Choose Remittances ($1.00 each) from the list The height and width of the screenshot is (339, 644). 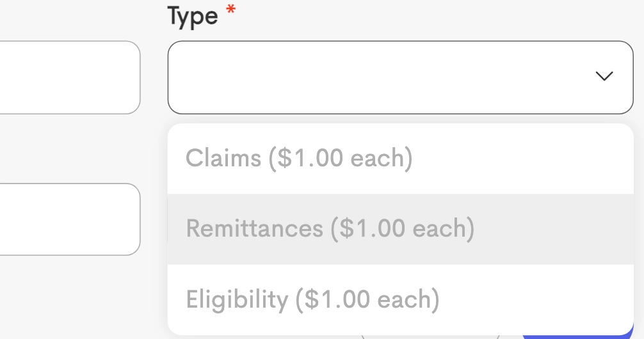tap(330, 229)
